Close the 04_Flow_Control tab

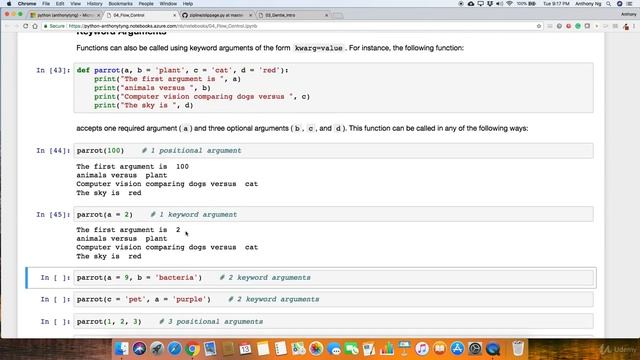tap(175, 15)
